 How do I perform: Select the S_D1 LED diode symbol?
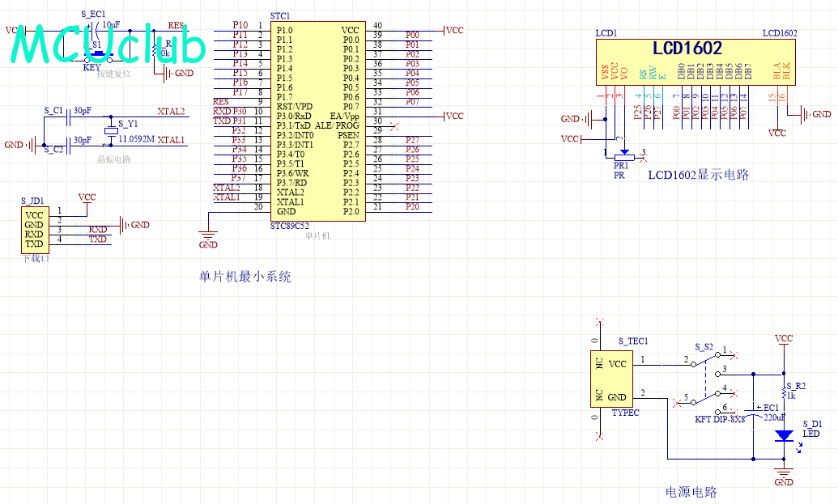784,436
